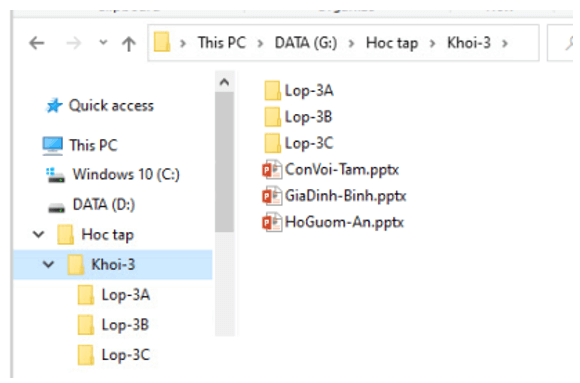The height and width of the screenshot is (383, 580).
Task: Select the HoGuom-An.pptx file icon
Action: point(272,223)
